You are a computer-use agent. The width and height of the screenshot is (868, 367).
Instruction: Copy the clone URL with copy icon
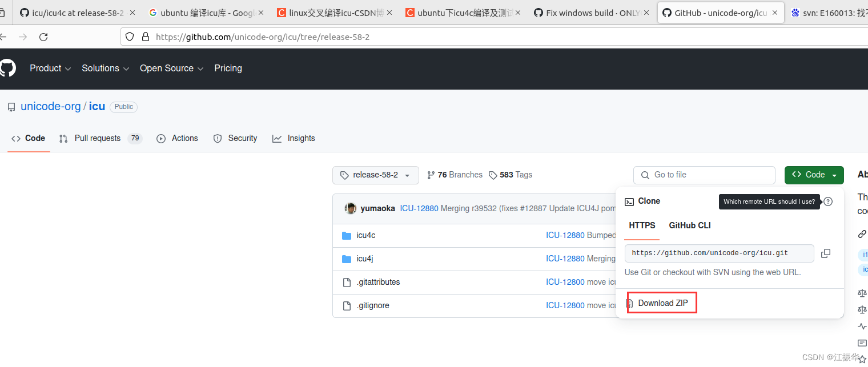[x=826, y=253]
